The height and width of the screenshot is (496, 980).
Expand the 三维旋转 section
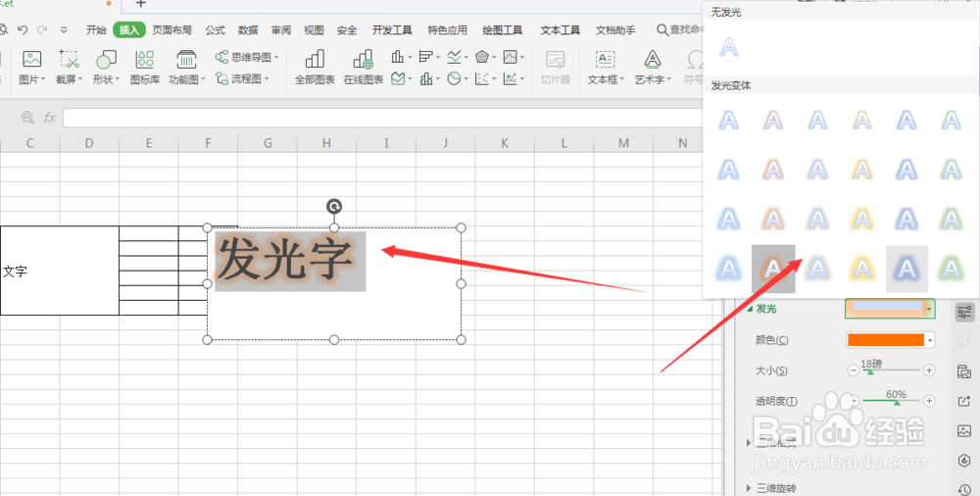tap(749, 488)
